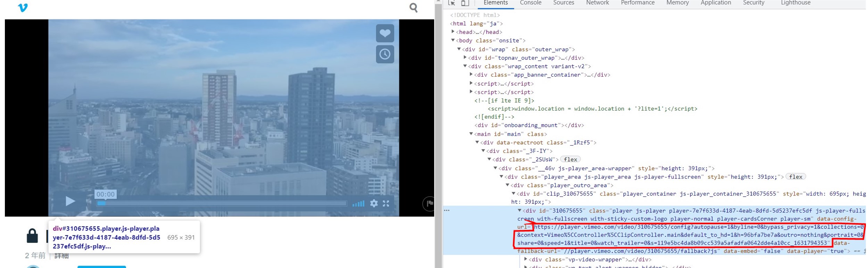The height and width of the screenshot is (268, 868).
Task: Click the Vimeo logo icon
Action: [23, 8]
